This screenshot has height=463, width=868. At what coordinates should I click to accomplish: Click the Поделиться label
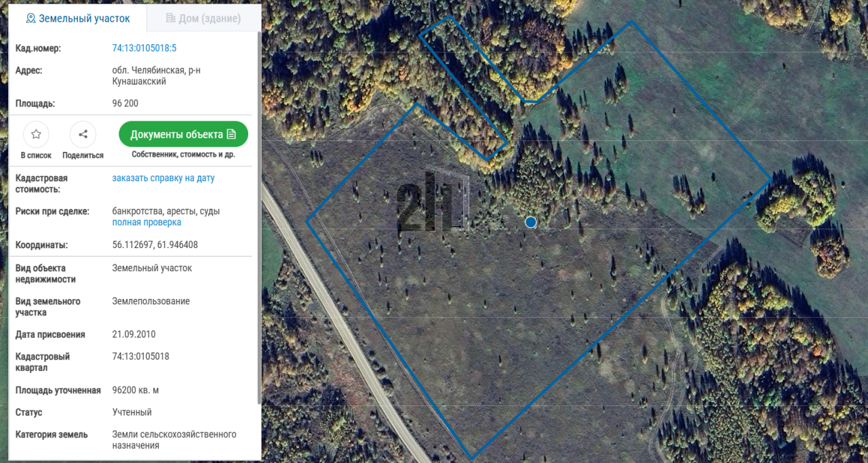pyautogui.click(x=83, y=155)
